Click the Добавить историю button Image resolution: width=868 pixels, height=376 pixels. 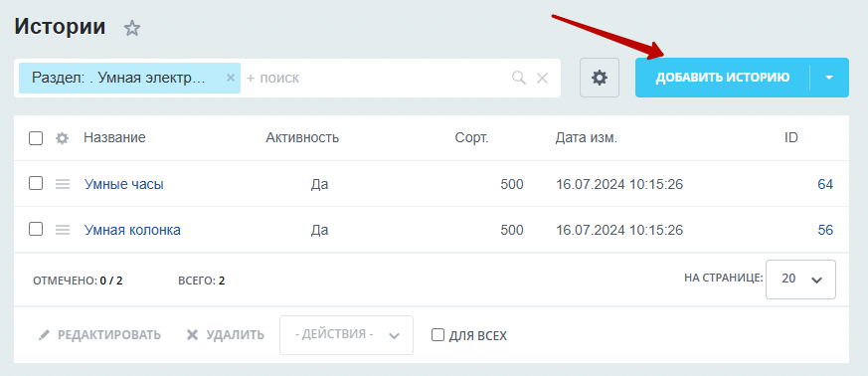coord(723,78)
